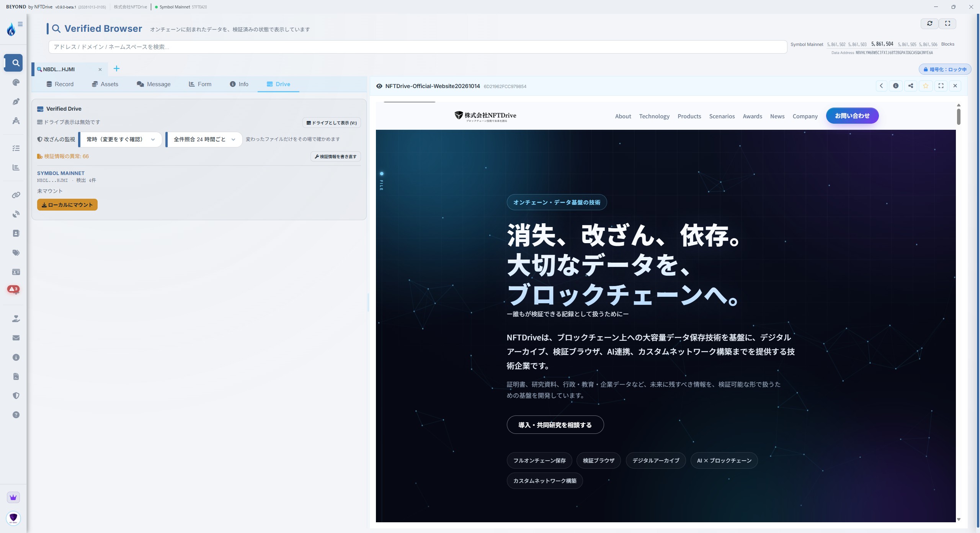Toggle app fullscreen button next to refresh
This screenshot has width=980, height=533.
click(947, 23)
